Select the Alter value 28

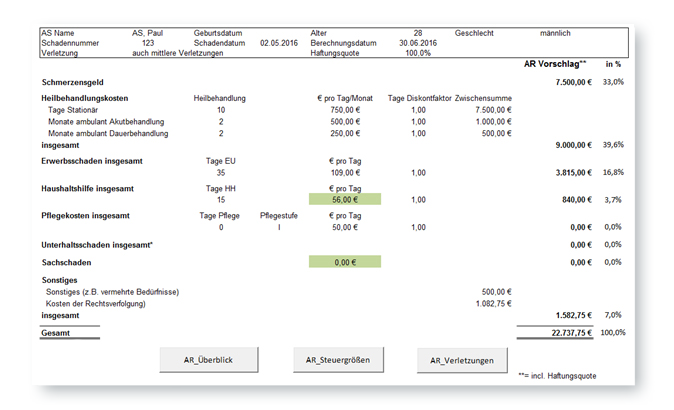(417, 33)
